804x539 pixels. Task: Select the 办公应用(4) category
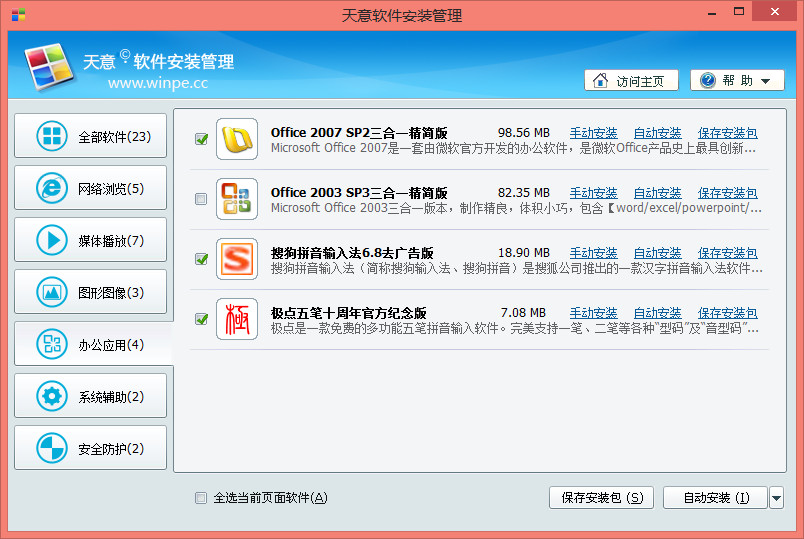(x=93, y=344)
